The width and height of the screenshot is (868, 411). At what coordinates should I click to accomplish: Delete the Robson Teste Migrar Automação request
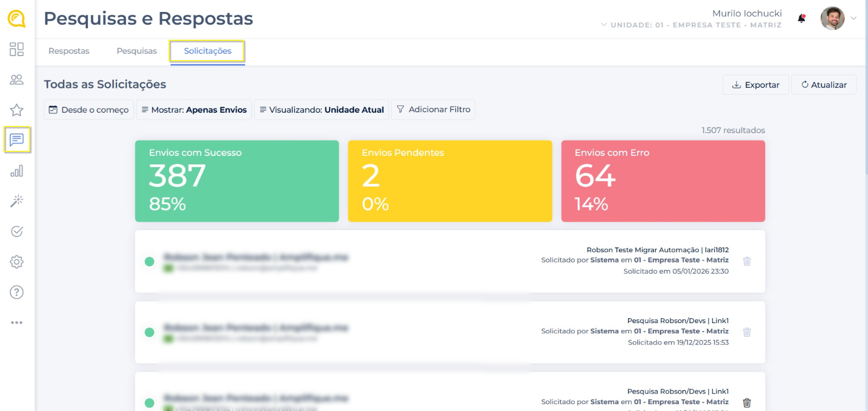click(747, 261)
